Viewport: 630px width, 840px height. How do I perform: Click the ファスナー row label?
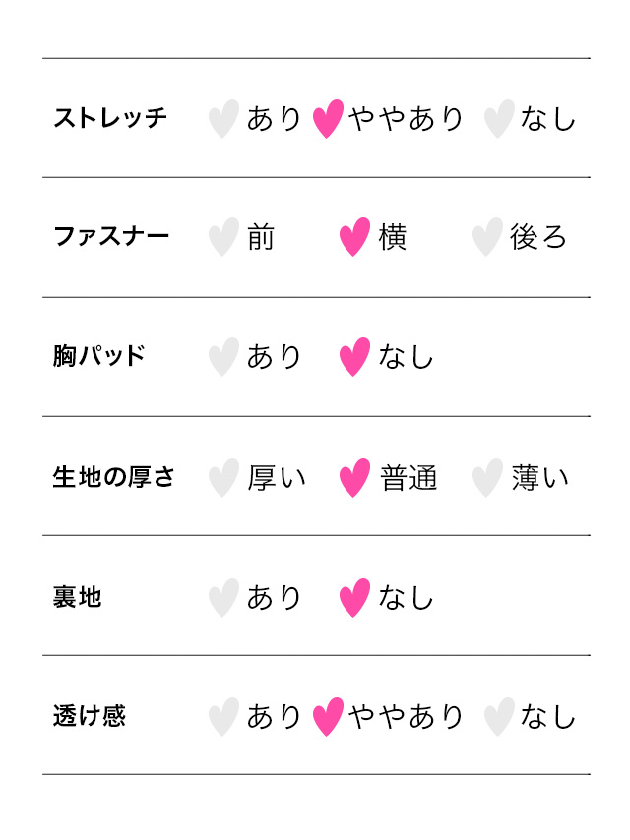111,236
